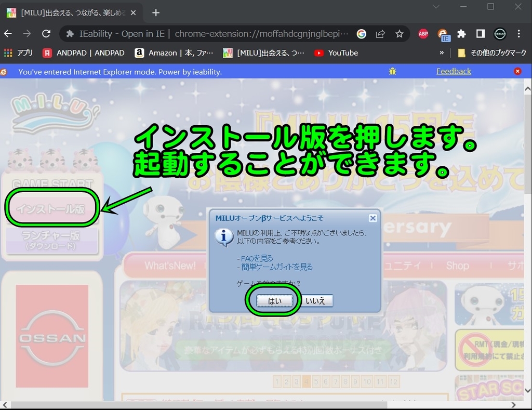
Task: Go to banner page 8
Action: (345, 381)
